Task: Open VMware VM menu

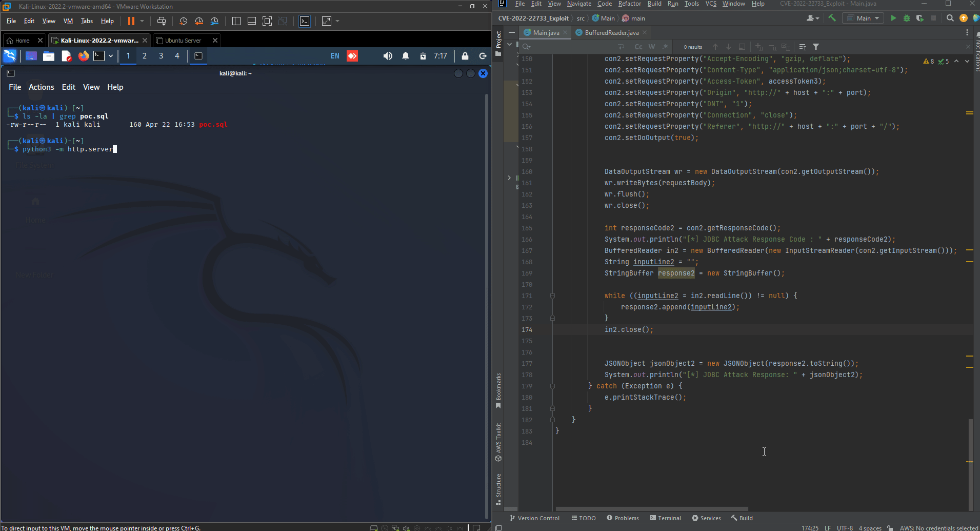Action: click(68, 21)
